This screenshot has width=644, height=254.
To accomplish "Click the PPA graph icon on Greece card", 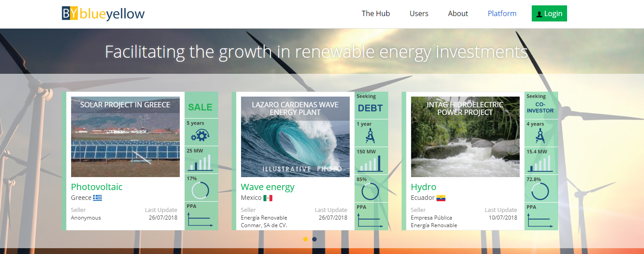I will tap(200, 220).
